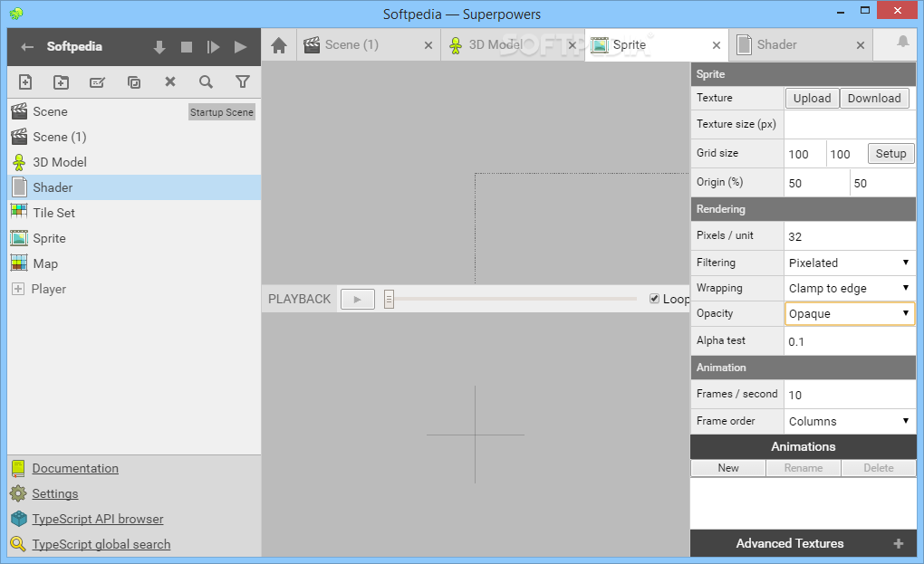The height and width of the screenshot is (564, 924).
Task: Open the Frame order dropdown showing Columns
Action: point(849,421)
